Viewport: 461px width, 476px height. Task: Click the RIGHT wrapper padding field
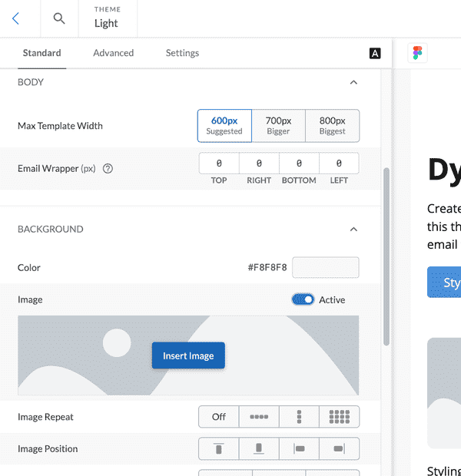coord(259,164)
